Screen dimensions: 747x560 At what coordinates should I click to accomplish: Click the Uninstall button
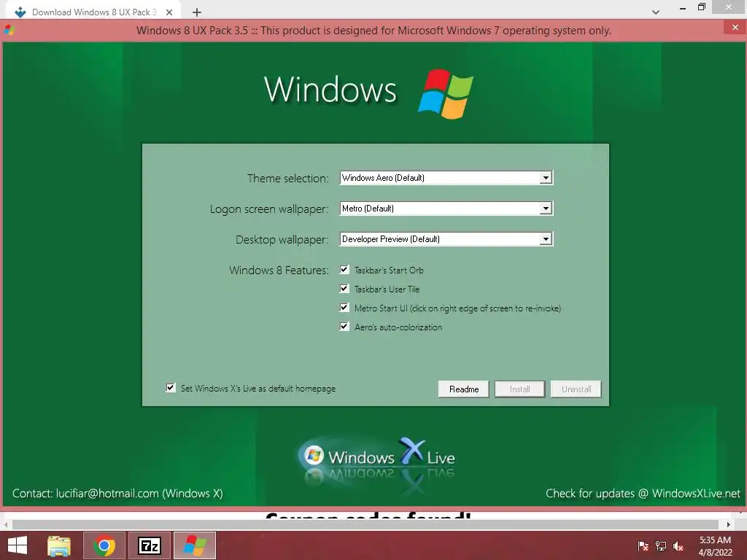[576, 389]
